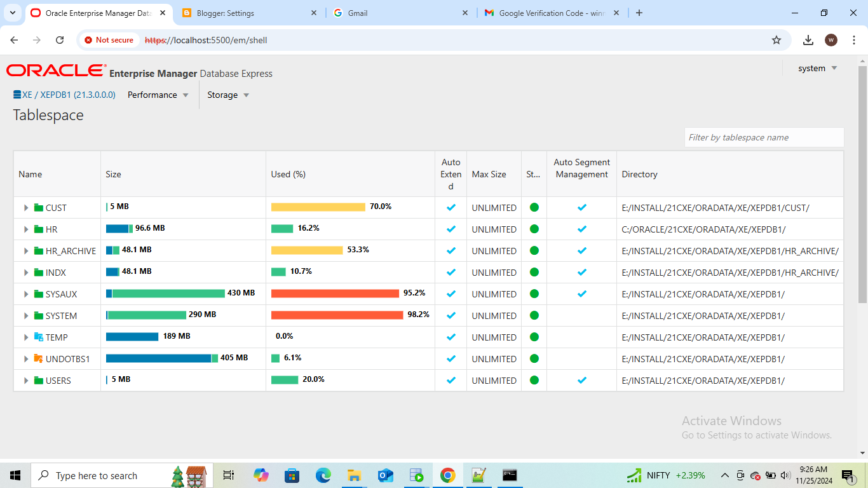Open the system user dropdown menu

(x=818, y=68)
